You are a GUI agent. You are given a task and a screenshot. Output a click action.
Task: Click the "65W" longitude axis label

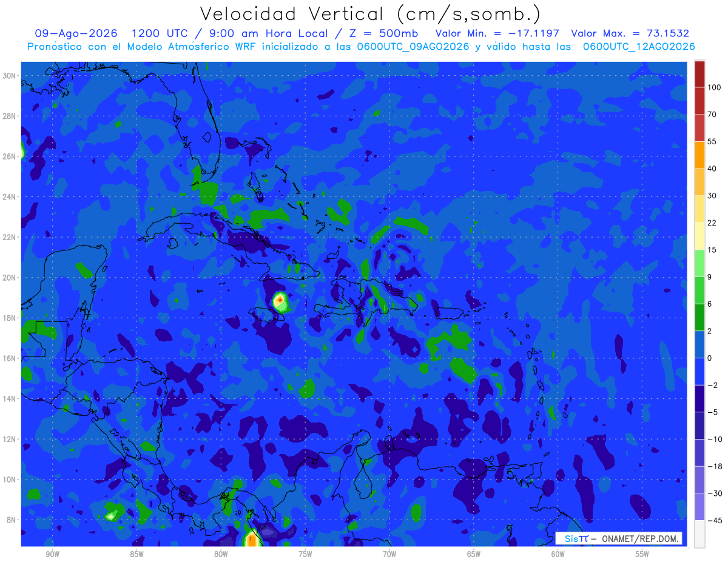tap(474, 554)
